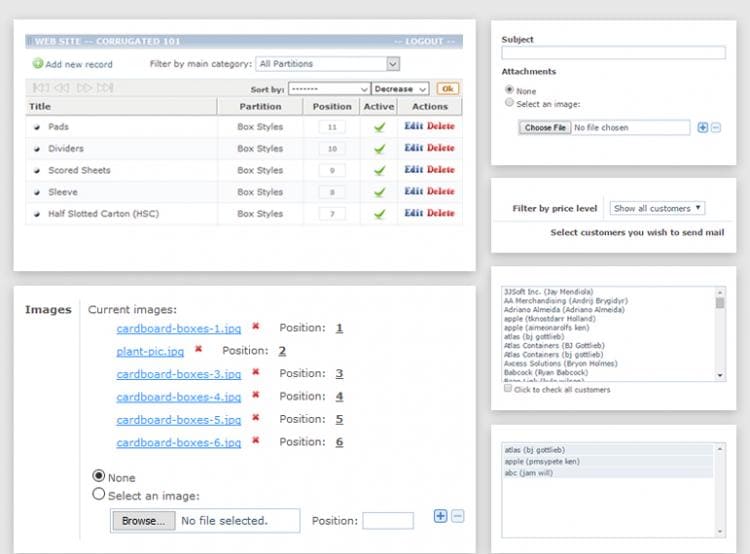The width and height of the screenshot is (750, 554).
Task: Click Browse to select image file
Action: pyautogui.click(x=143, y=521)
